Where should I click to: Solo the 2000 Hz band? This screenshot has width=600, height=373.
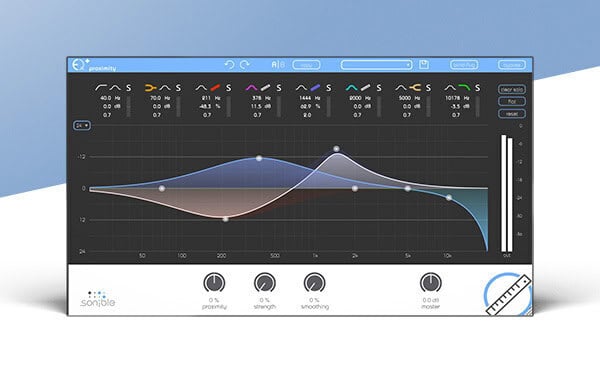(x=379, y=88)
